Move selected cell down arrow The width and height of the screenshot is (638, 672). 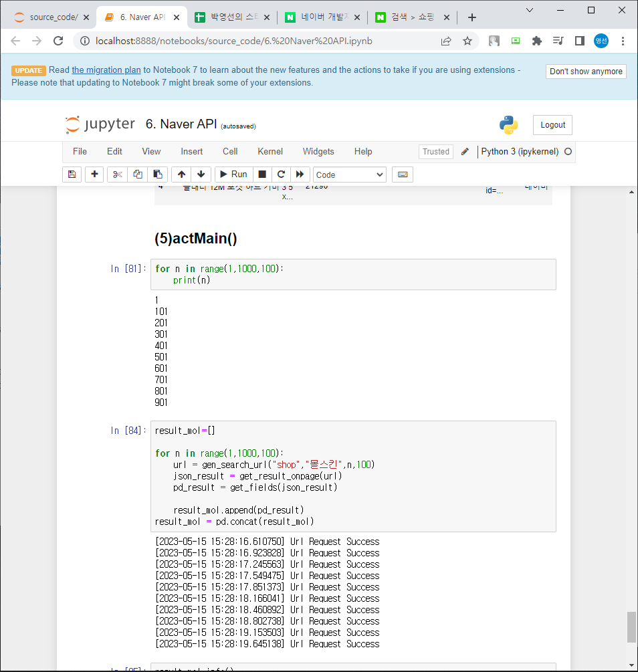tap(201, 175)
